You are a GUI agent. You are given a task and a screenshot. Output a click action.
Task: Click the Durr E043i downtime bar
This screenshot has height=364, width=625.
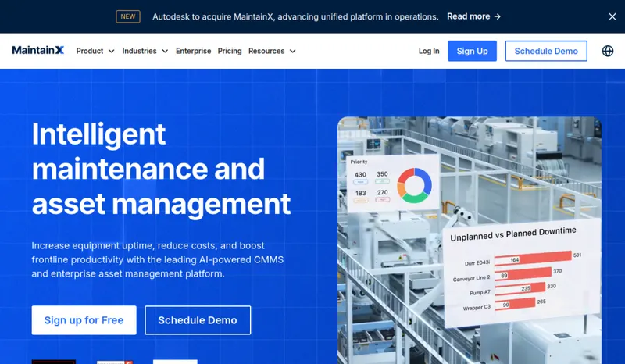point(533,258)
